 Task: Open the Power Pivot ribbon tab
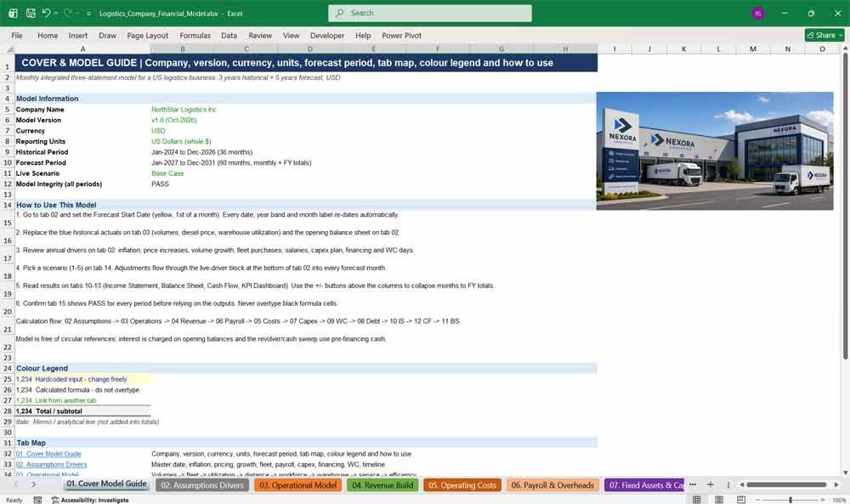(402, 35)
